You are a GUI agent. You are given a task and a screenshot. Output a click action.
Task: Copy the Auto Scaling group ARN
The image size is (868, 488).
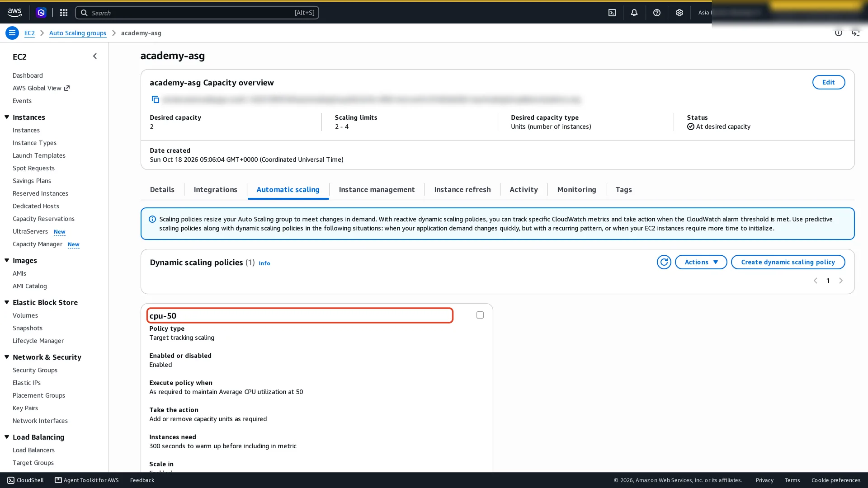[x=156, y=99]
